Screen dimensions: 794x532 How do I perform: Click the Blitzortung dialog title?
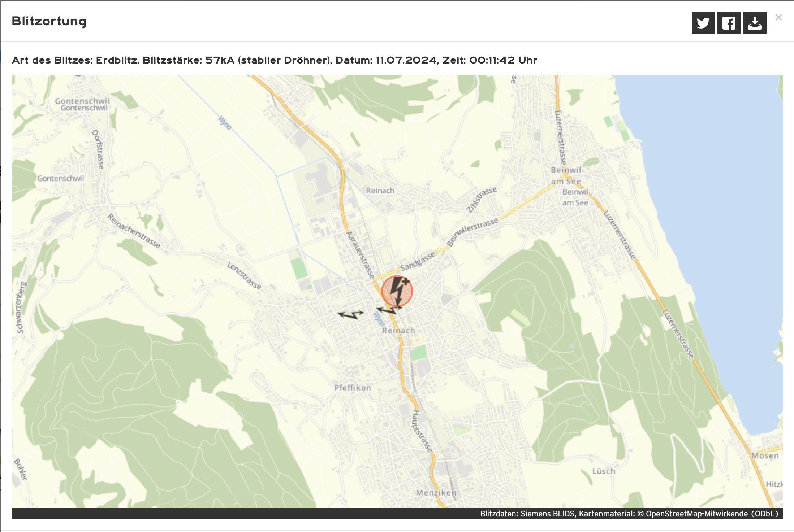click(x=49, y=21)
